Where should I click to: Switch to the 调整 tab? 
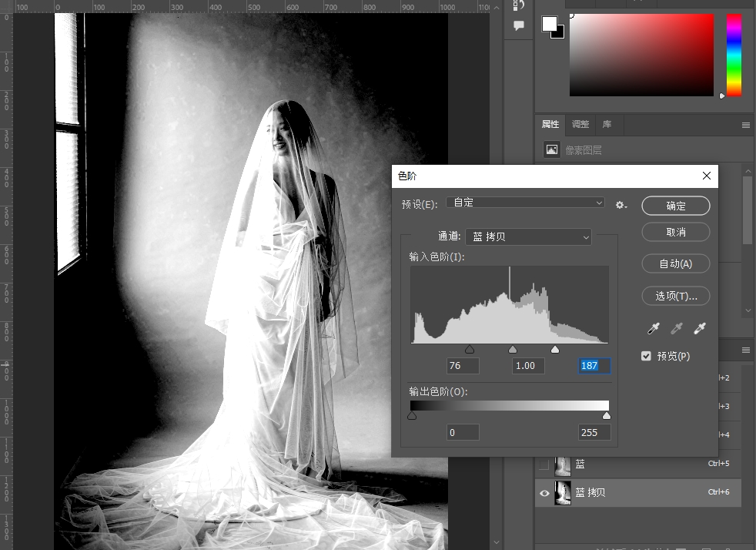(x=580, y=125)
